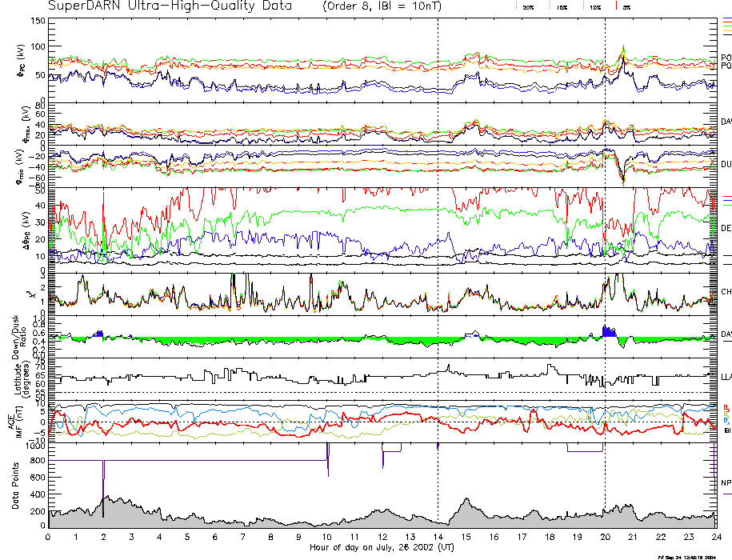732x560 pixels.
Task: Click the hour 0 tick label on x-axis
Action: [49, 537]
